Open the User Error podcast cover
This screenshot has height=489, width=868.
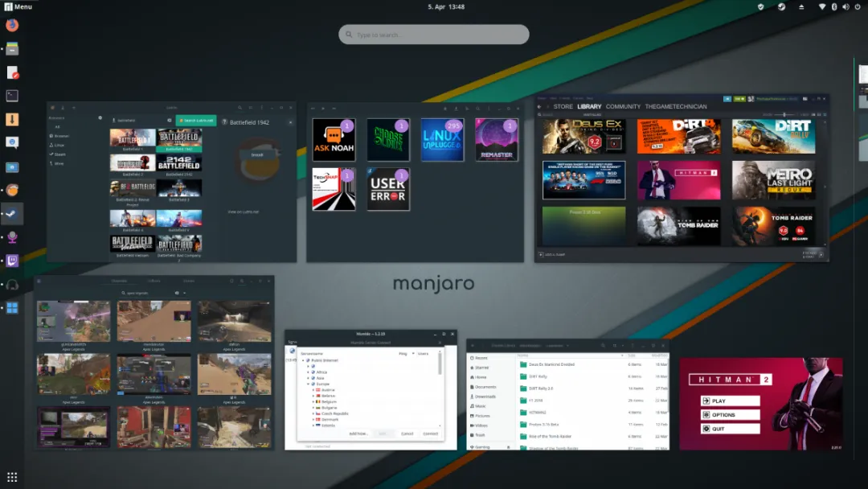point(388,189)
